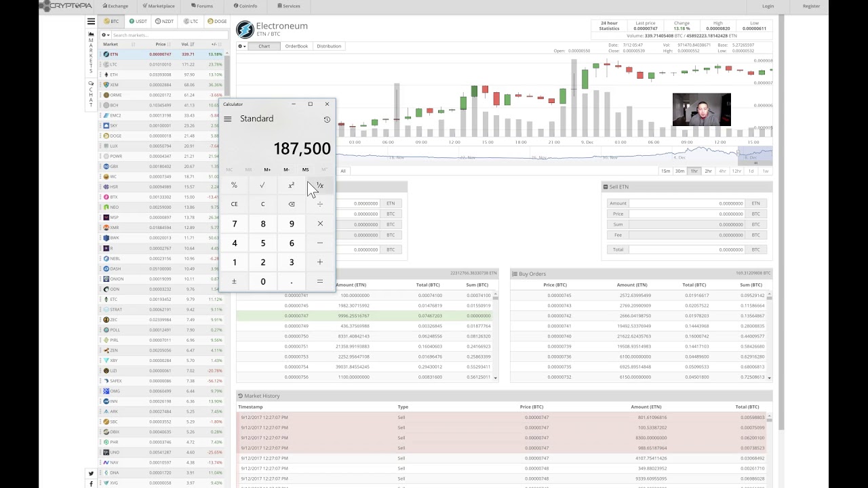This screenshot has height=488, width=868.
Task: Set chart interval to 2hr
Action: (708, 171)
